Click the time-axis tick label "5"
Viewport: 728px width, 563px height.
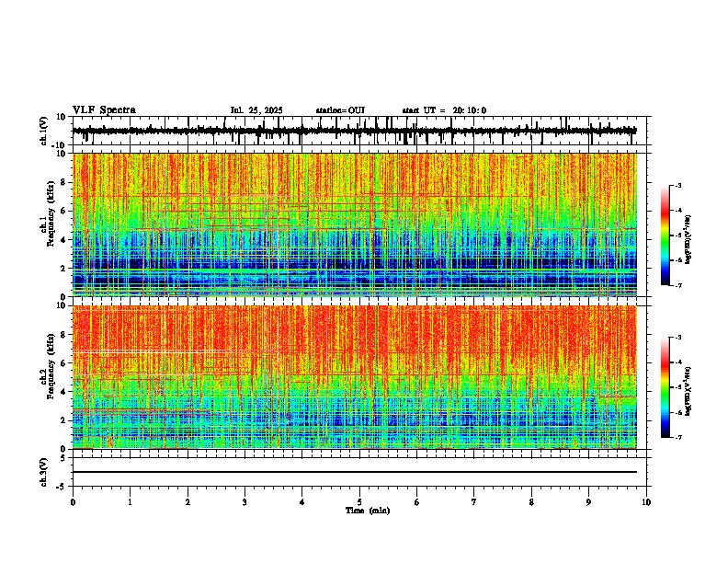(x=359, y=502)
